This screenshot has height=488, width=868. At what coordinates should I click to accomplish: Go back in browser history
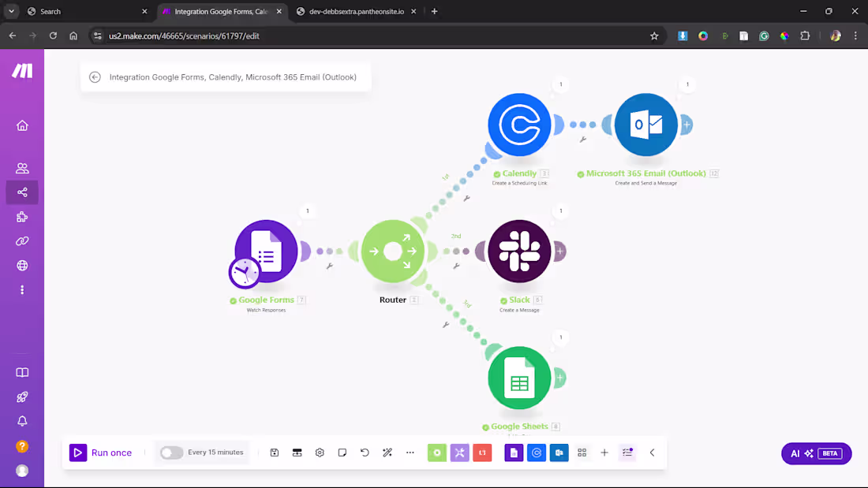coord(12,36)
